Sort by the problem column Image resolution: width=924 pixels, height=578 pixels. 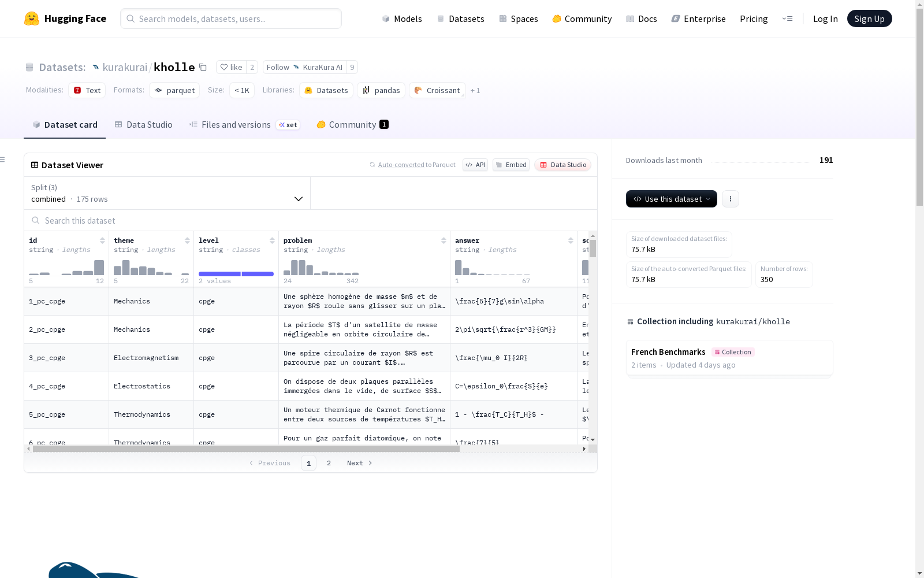[444, 240]
